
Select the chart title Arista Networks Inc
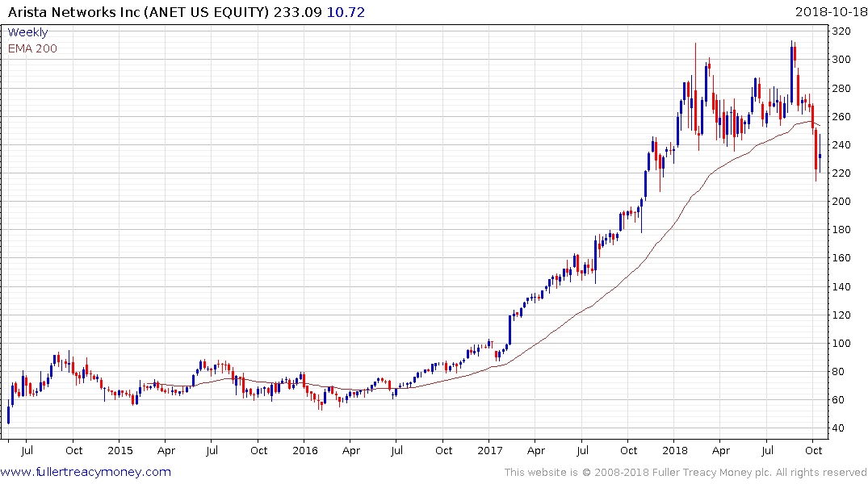(74, 12)
